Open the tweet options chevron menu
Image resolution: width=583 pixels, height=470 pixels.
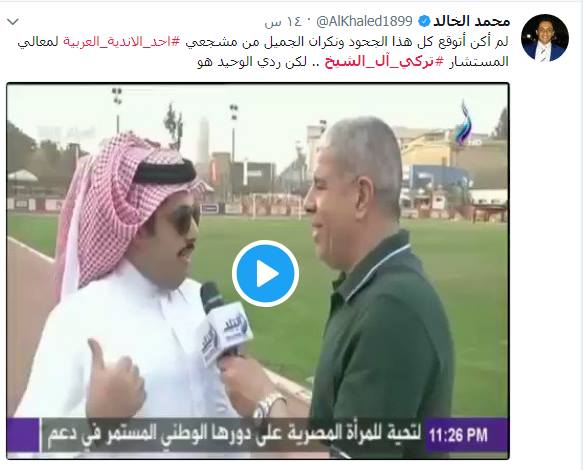click(13, 22)
